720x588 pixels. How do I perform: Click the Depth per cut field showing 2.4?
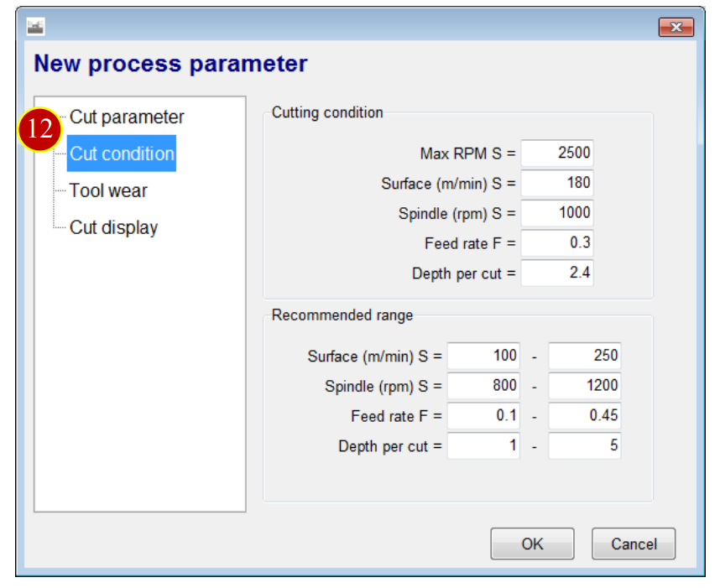(x=557, y=273)
